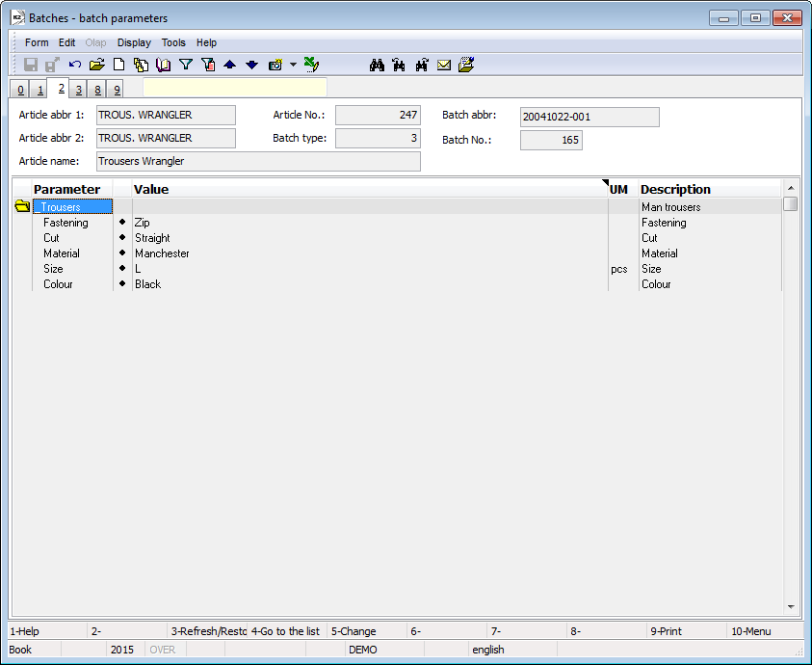Click the Manchester value cell
The image size is (812, 665).
pyautogui.click(x=370, y=253)
